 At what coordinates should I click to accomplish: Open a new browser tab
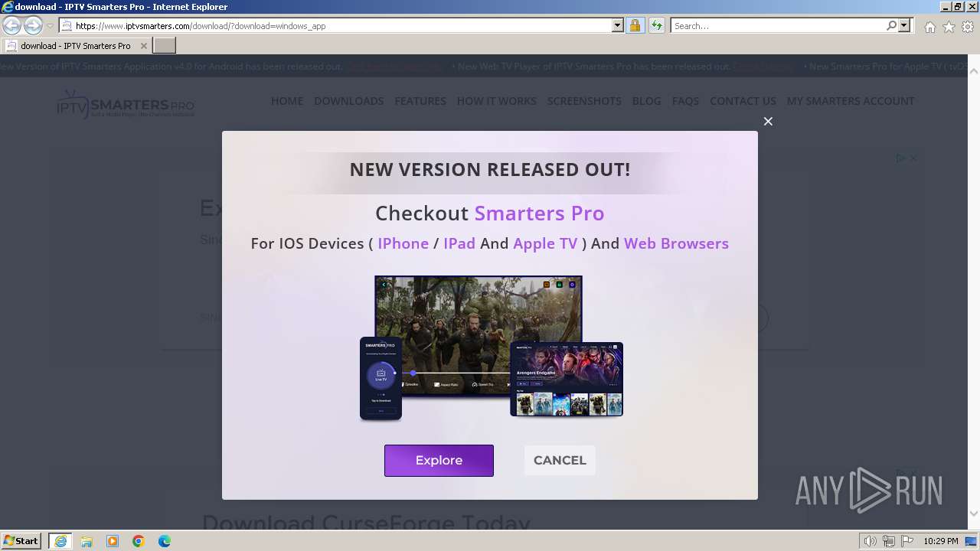point(165,46)
